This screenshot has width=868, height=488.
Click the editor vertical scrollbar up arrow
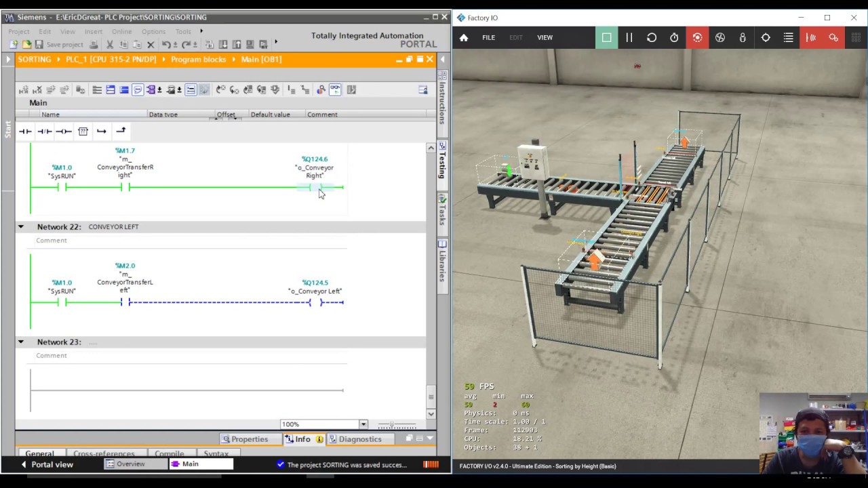click(431, 147)
